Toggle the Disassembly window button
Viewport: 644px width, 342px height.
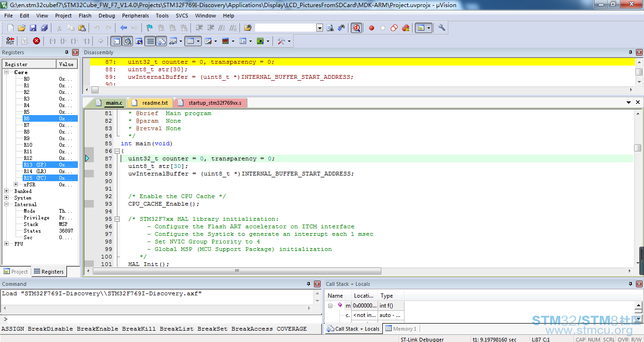127,41
